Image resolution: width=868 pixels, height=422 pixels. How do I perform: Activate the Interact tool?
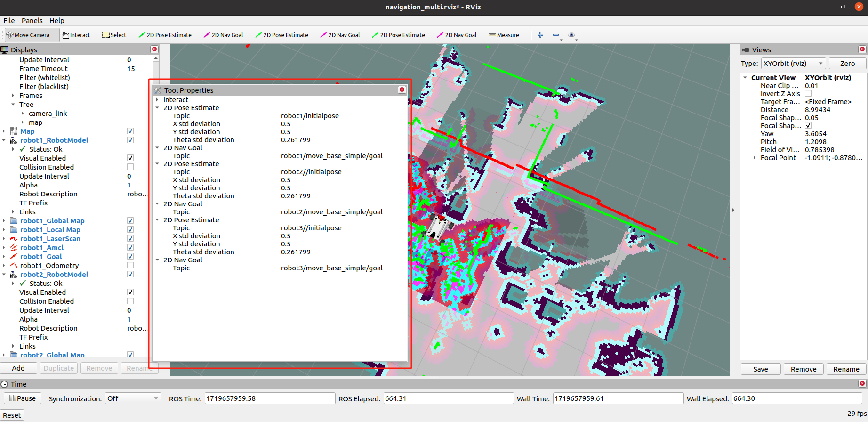pyautogui.click(x=76, y=35)
